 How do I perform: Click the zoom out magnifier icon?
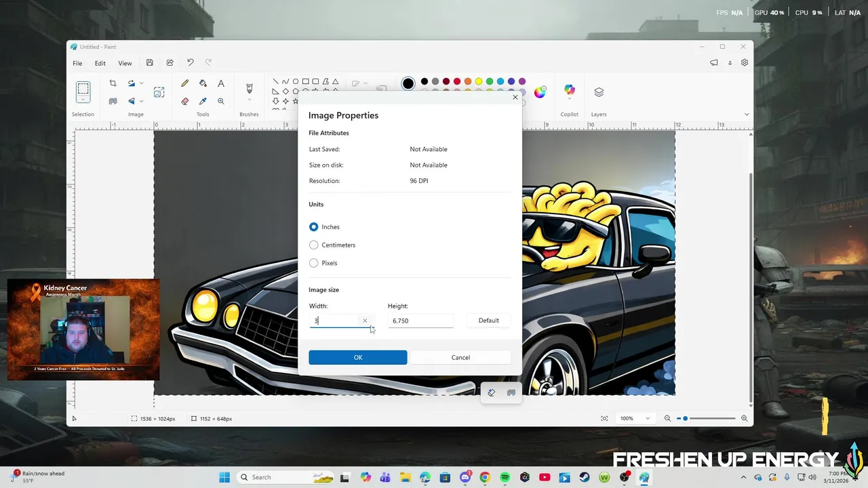pyautogui.click(x=667, y=419)
